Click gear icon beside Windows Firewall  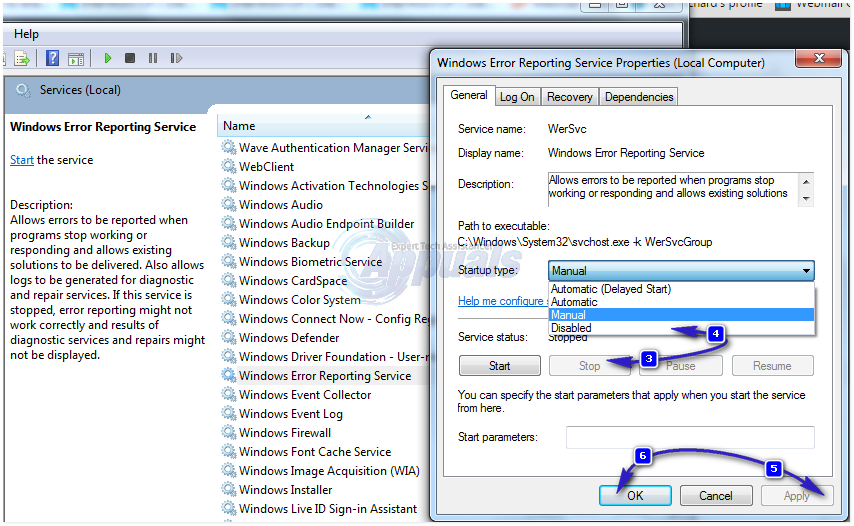(x=229, y=432)
